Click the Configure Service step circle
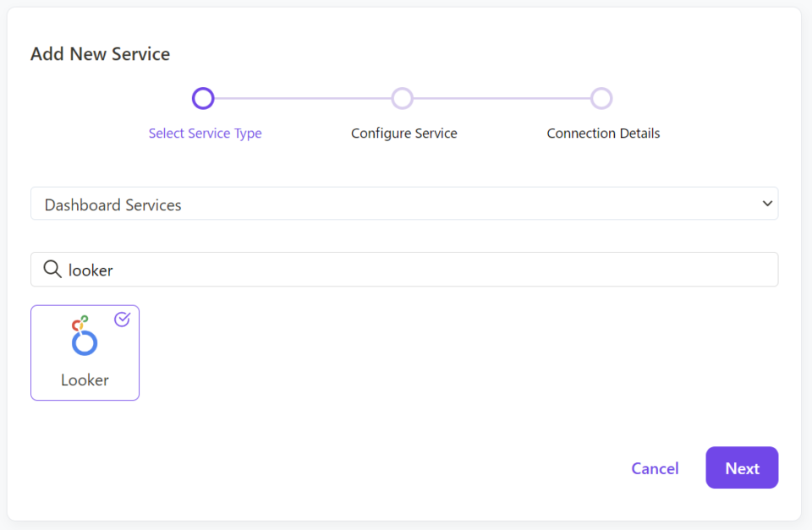The image size is (812, 530). click(x=403, y=98)
